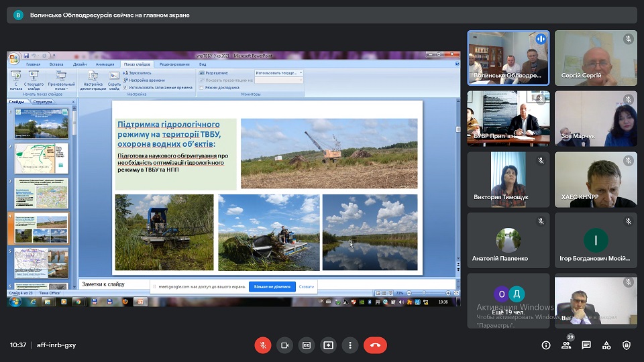
Task: Open the activities panel icon
Action: (606, 345)
